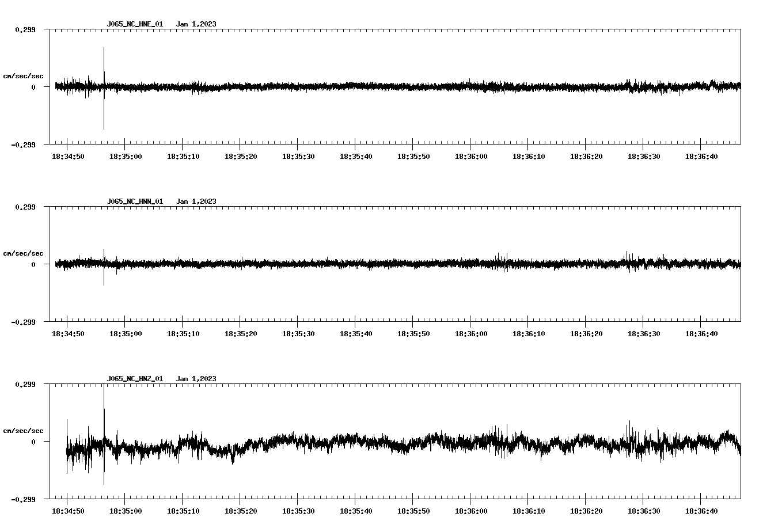This screenshot has height=532, width=782.
Task: Click the -0.299 amplitude label on bottom plot
Action: point(23,500)
